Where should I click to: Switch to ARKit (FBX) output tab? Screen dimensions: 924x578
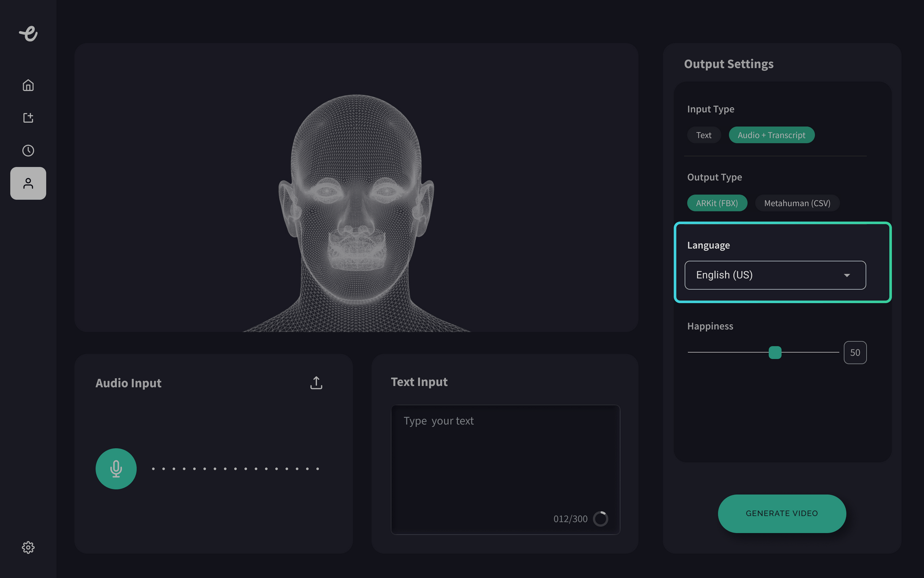(717, 203)
